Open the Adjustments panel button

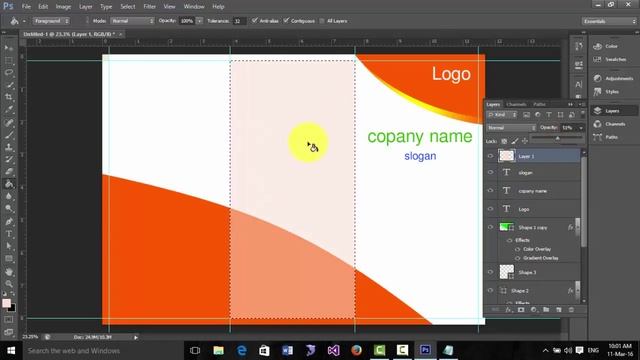pyautogui.click(x=613, y=78)
